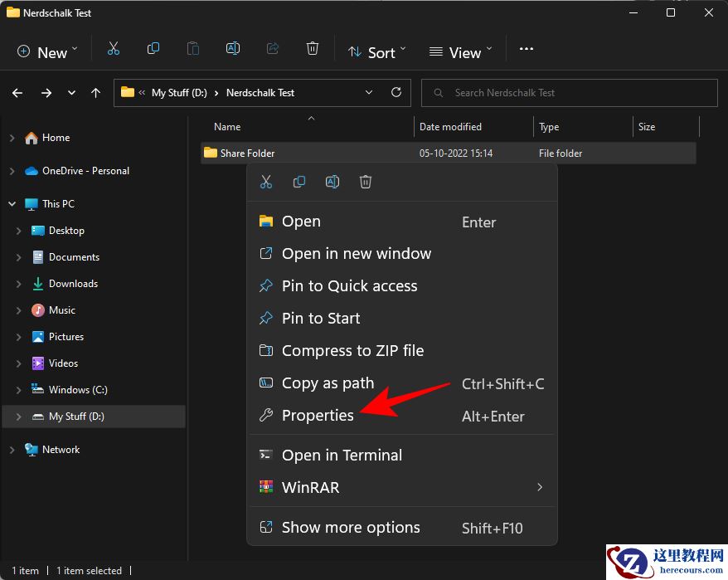Click Nerdschalk Test in address breadcrumb

[x=260, y=93]
